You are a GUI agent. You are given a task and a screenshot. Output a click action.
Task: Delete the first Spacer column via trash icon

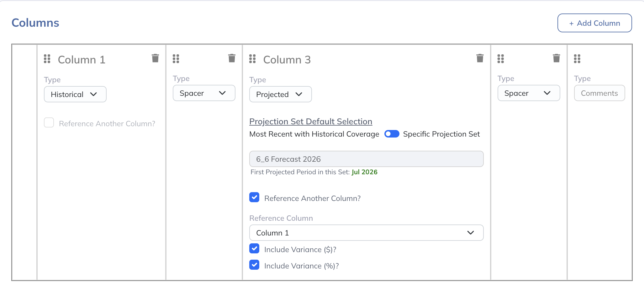point(232,58)
